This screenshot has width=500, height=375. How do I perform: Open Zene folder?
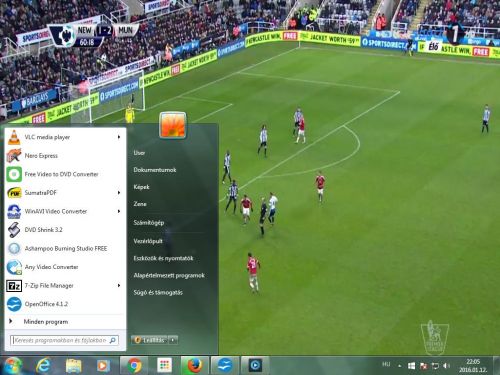click(x=140, y=204)
